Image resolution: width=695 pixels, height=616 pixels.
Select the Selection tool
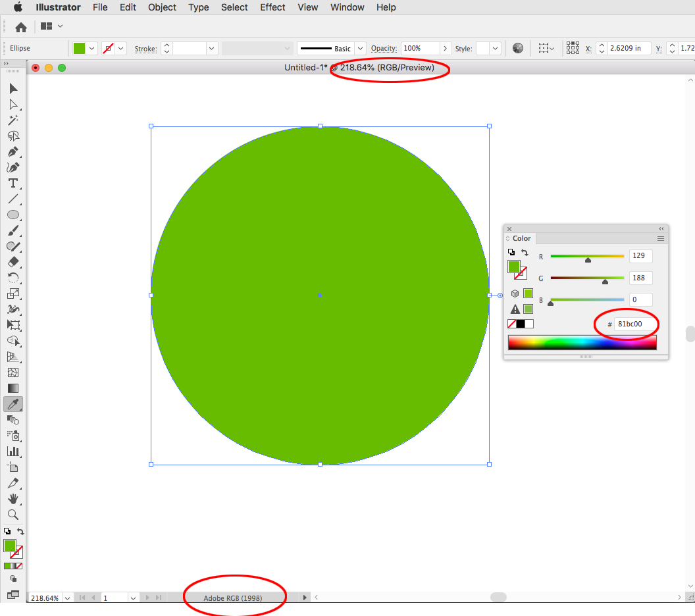(x=13, y=88)
